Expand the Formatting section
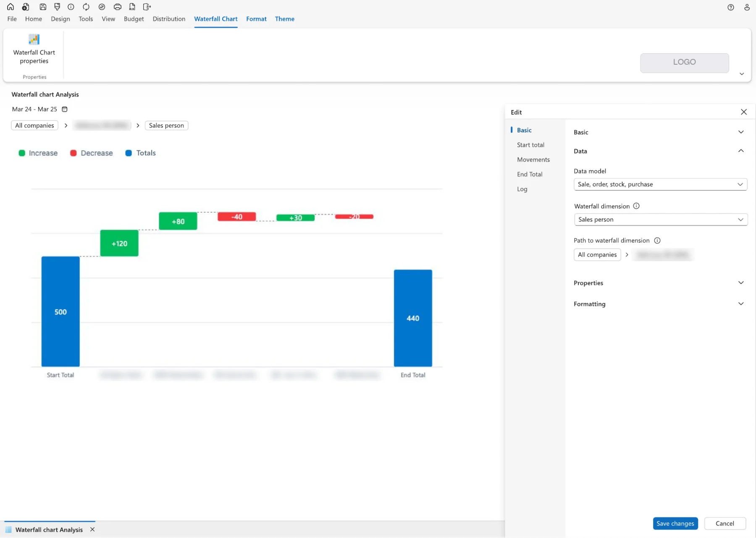756x538 pixels. (741, 304)
